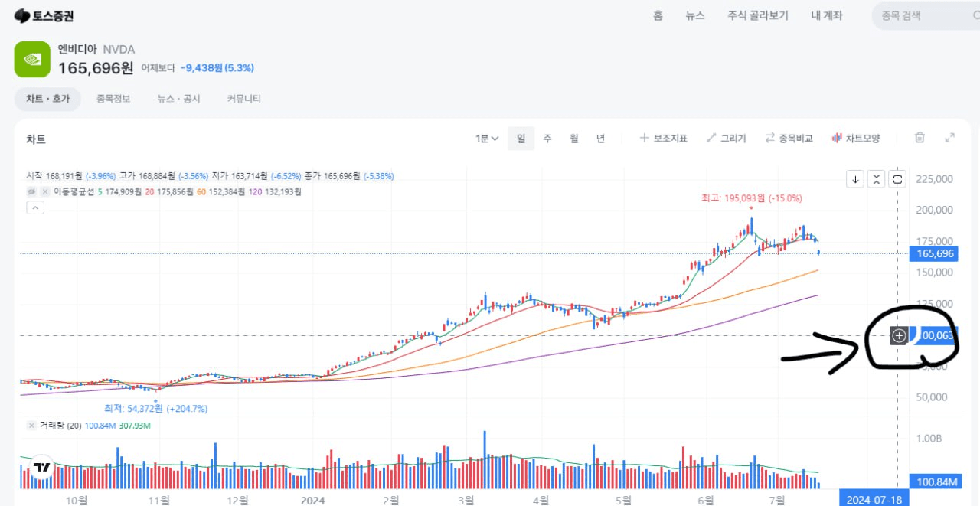Open the NVIDIA green stock logo
This screenshot has width=980, height=506.
point(32,59)
